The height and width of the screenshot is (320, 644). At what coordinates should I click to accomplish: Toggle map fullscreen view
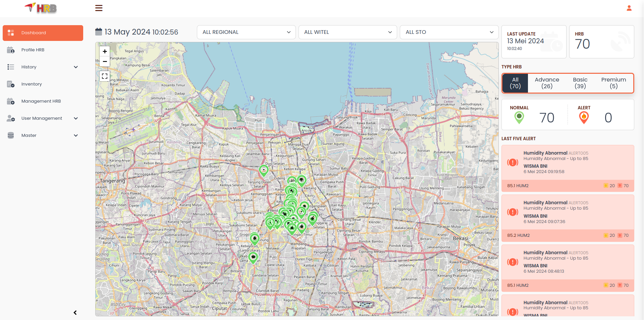click(105, 76)
